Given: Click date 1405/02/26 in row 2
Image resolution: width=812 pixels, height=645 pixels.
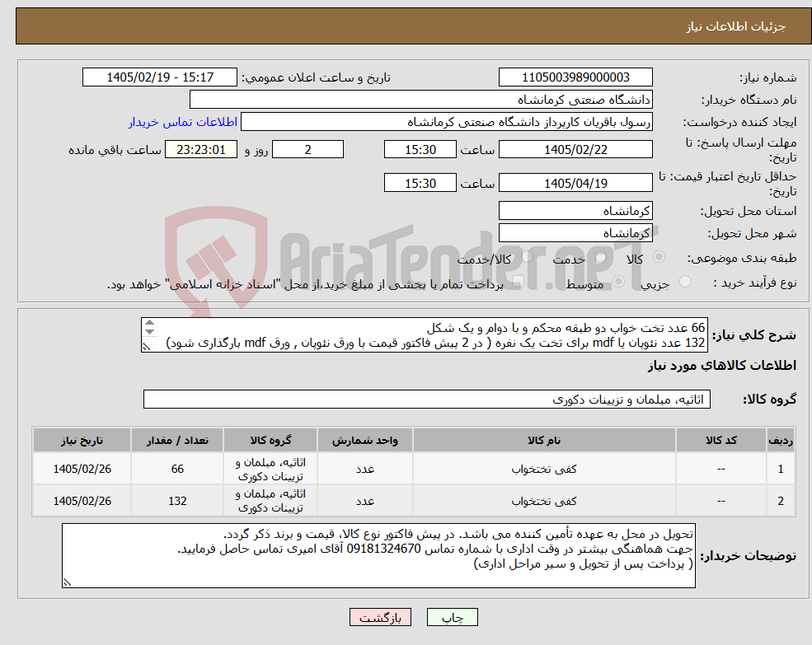Looking at the screenshot, I should (82, 501).
